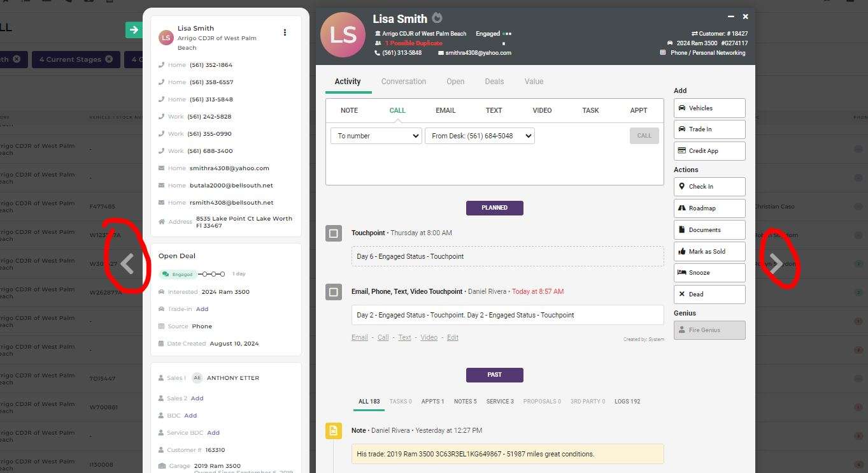Click the Snooze action button
868x473 pixels.
point(709,273)
